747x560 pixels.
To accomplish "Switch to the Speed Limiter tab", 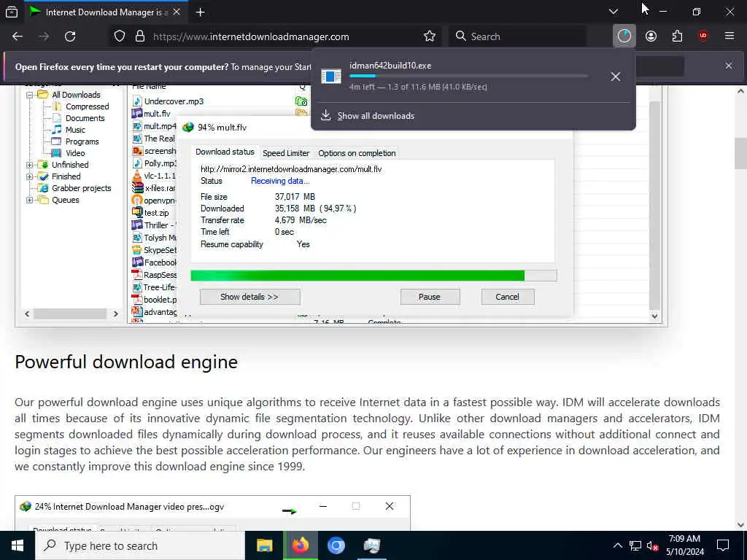I will click(286, 153).
